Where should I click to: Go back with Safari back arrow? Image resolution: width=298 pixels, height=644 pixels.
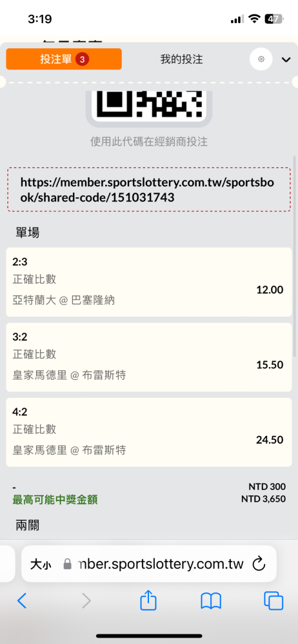click(22, 601)
